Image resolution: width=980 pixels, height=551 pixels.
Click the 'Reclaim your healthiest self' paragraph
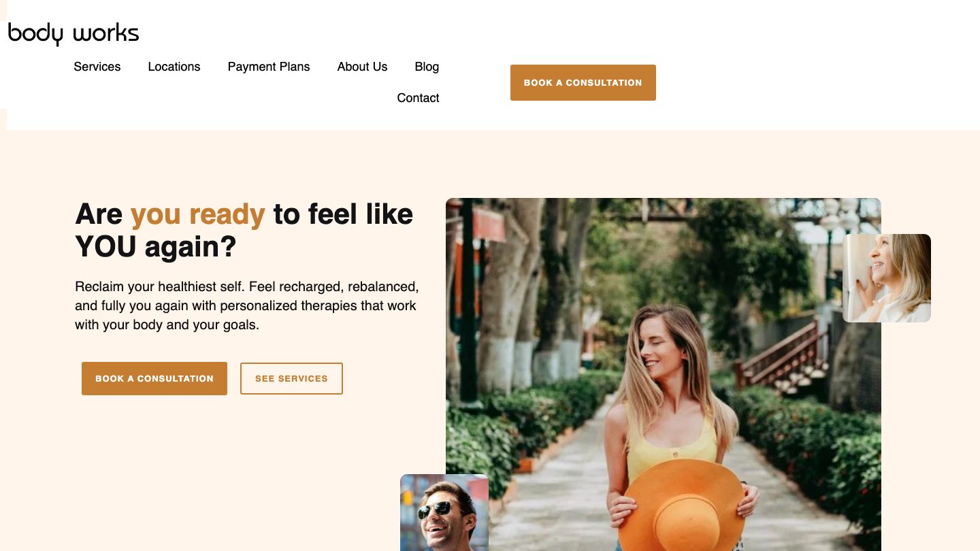[247, 305]
